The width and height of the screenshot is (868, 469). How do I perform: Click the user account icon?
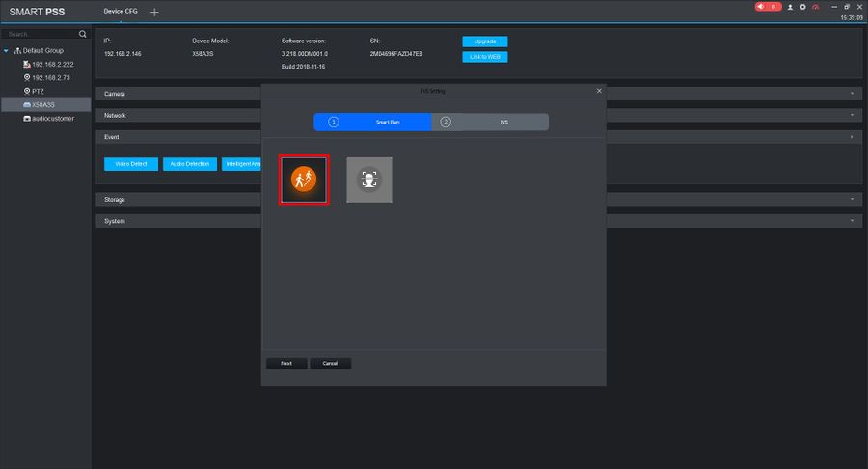point(790,7)
